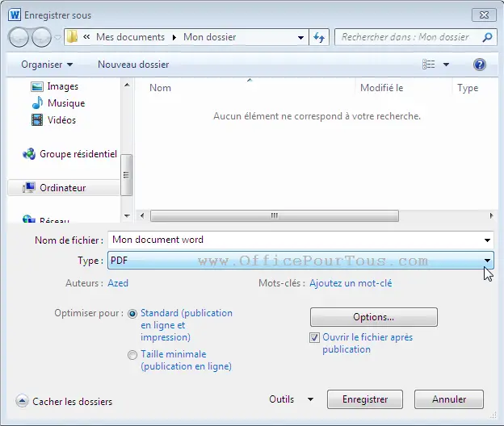Click Cacher les dossiers text
Image resolution: width=504 pixels, height=426 pixels.
(x=73, y=402)
